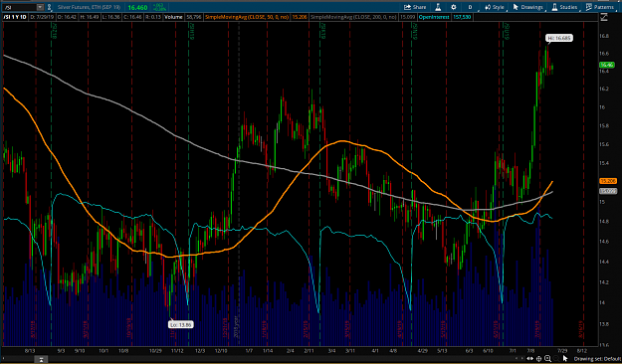Screen dimensions: 622x364
Task: Open the Style menu
Action: point(495,7)
